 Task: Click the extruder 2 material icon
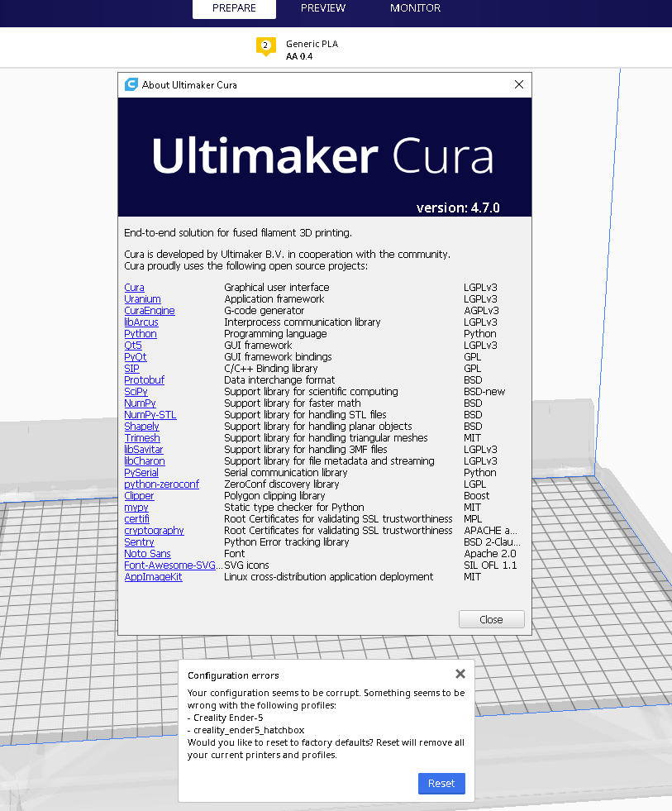click(x=266, y=46)
